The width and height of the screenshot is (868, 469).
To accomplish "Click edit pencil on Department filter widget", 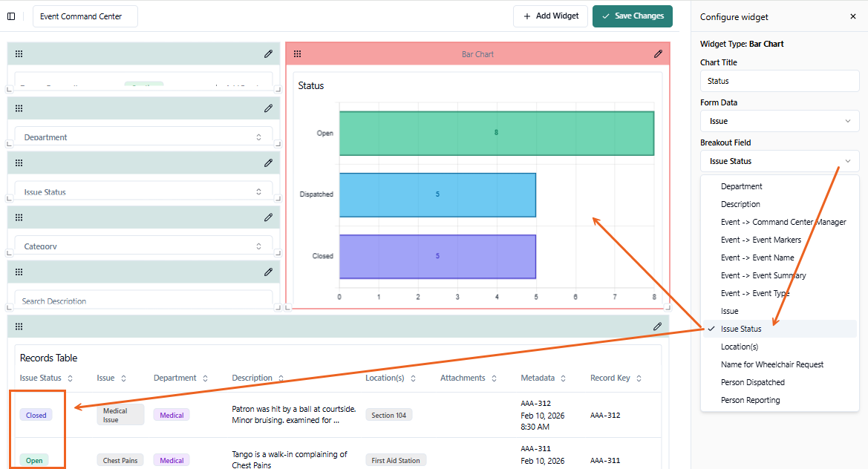I will [268, 108].
